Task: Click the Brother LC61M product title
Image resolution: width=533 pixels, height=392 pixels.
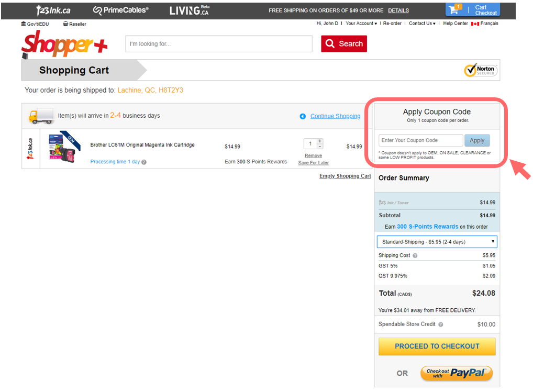Action: click(142, 144)
